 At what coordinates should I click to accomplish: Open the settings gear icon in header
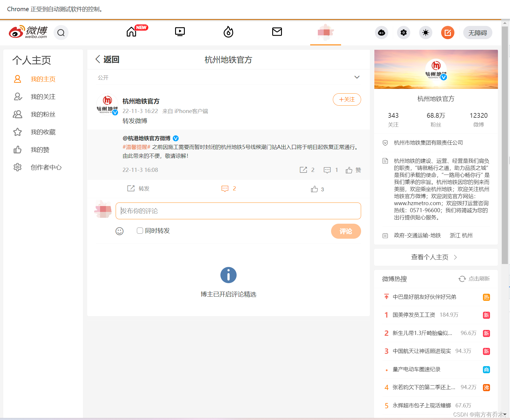click(404, 33)
